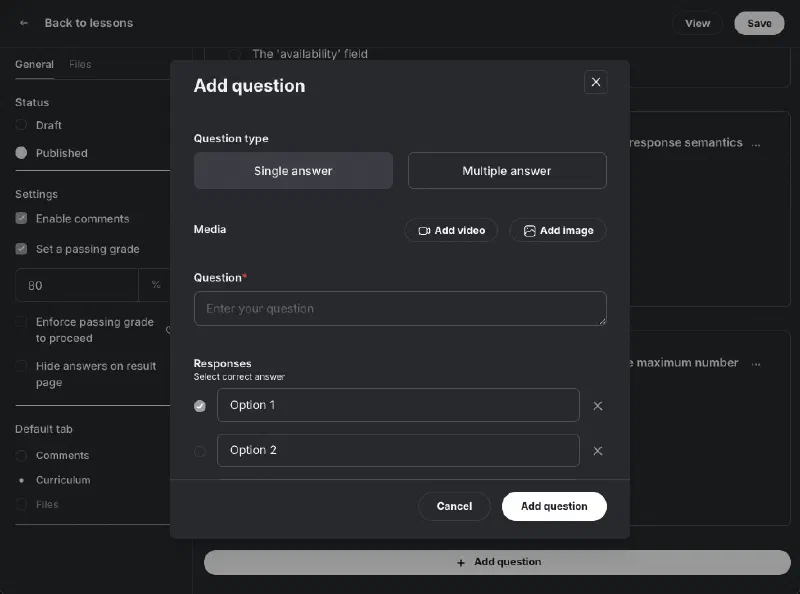The height and width of the screenshot is (594, 800).
Task: Confirm with dialog's white Add question button
Action: click(x=554, y=506)
